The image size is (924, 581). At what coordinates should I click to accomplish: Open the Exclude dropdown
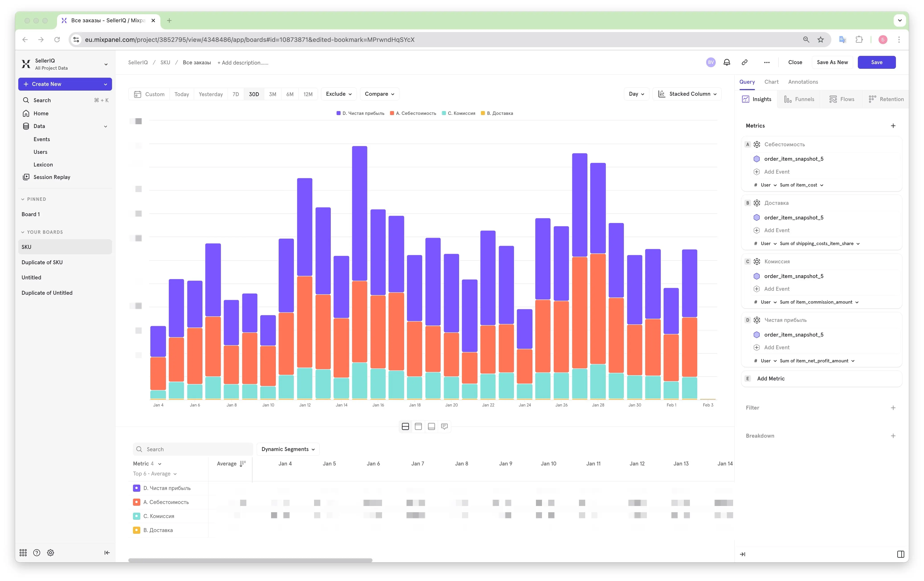click(339, 94)
